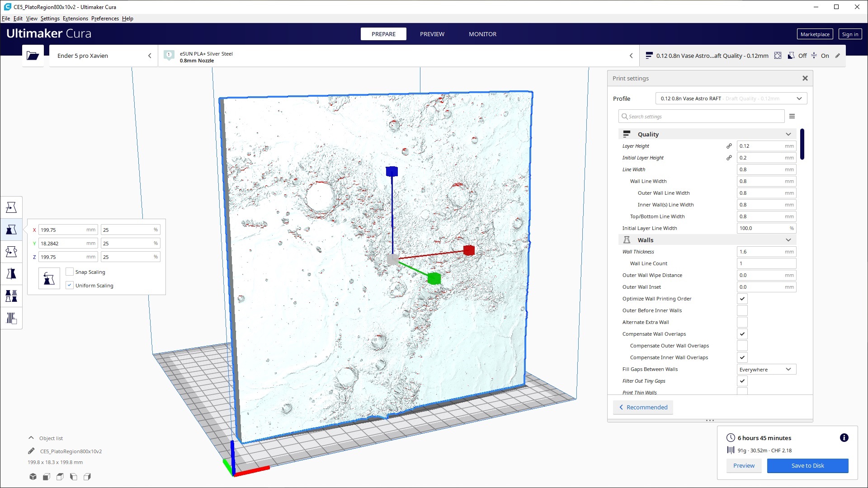
Task: Enable Compensate Outer Wall Overlaps
Action: point(742,346)
